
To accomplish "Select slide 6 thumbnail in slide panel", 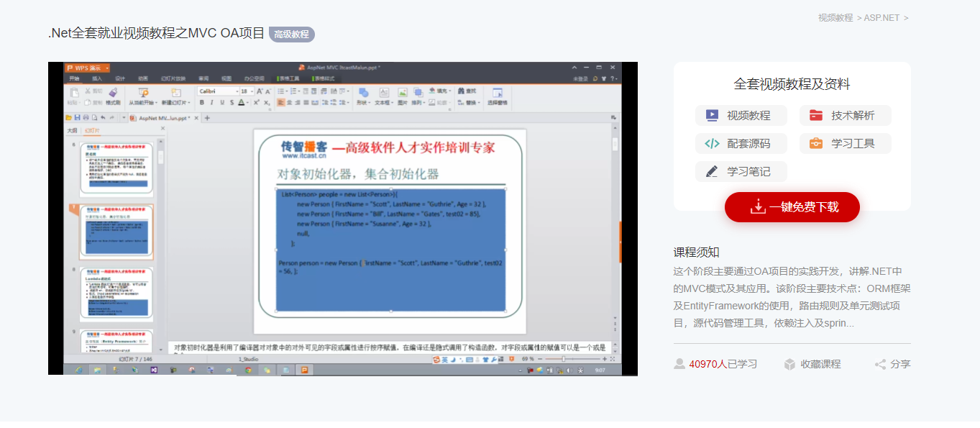I will 116,168.
